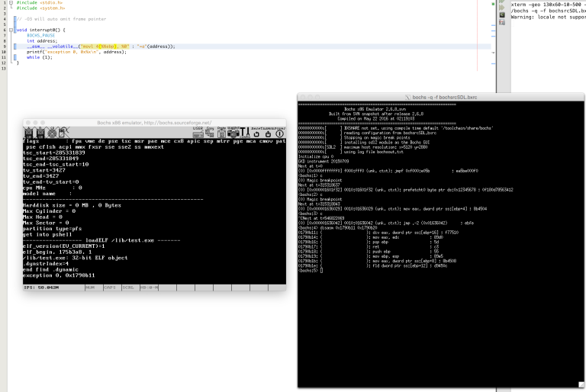Click the first floppy drive icon in Bochs toolbar
This screenshot has height=392, width=586.
29,133
